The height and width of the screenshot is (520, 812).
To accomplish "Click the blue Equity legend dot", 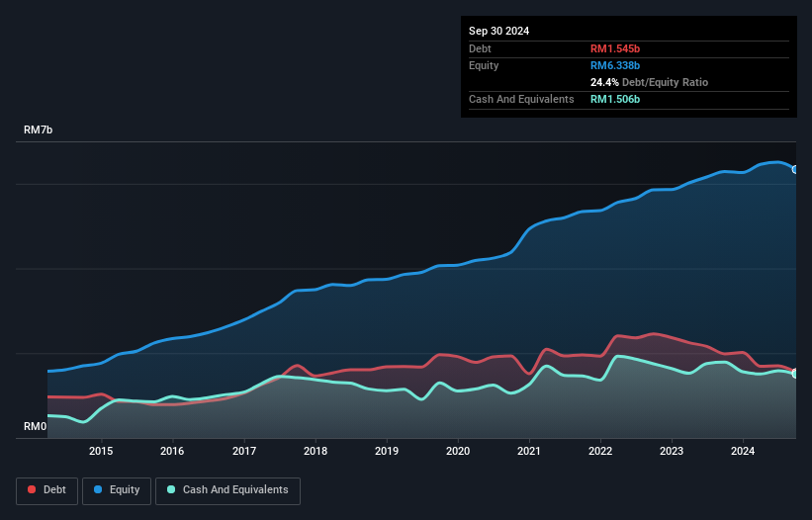I will 98,489.
